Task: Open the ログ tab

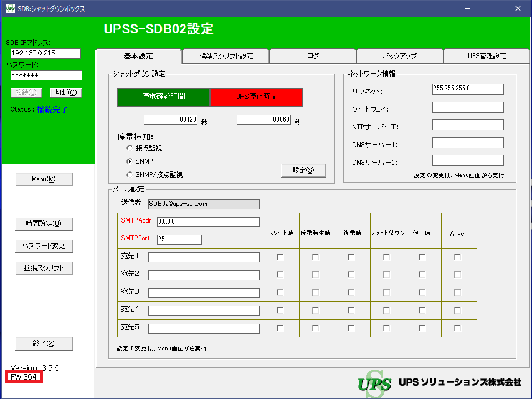Action: click(x=313, y=56)
